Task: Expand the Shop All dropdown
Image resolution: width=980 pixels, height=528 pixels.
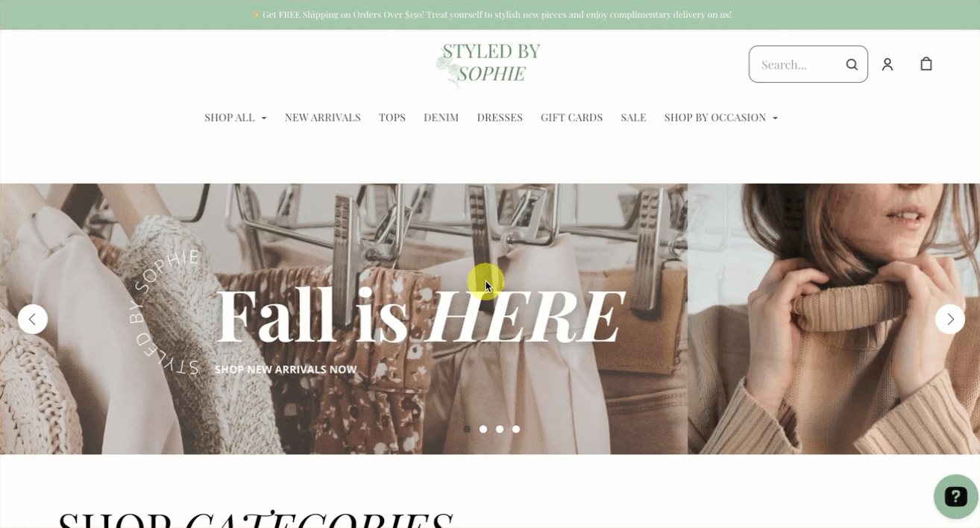Action: point(236,118)
